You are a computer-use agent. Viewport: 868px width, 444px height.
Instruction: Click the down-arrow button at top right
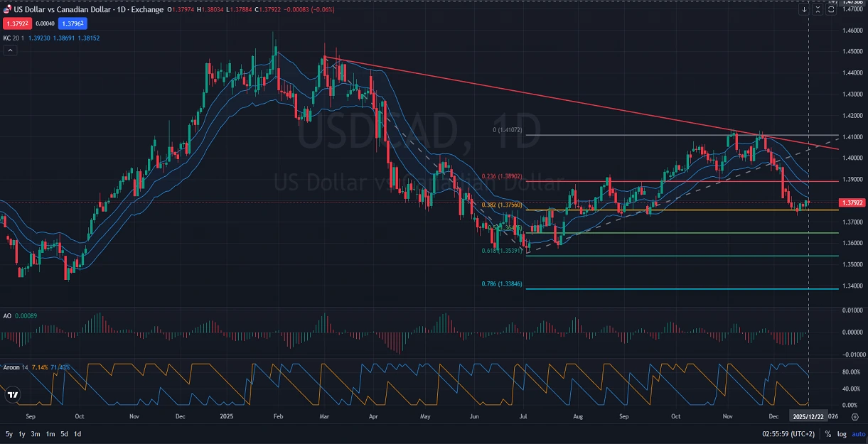804,10
